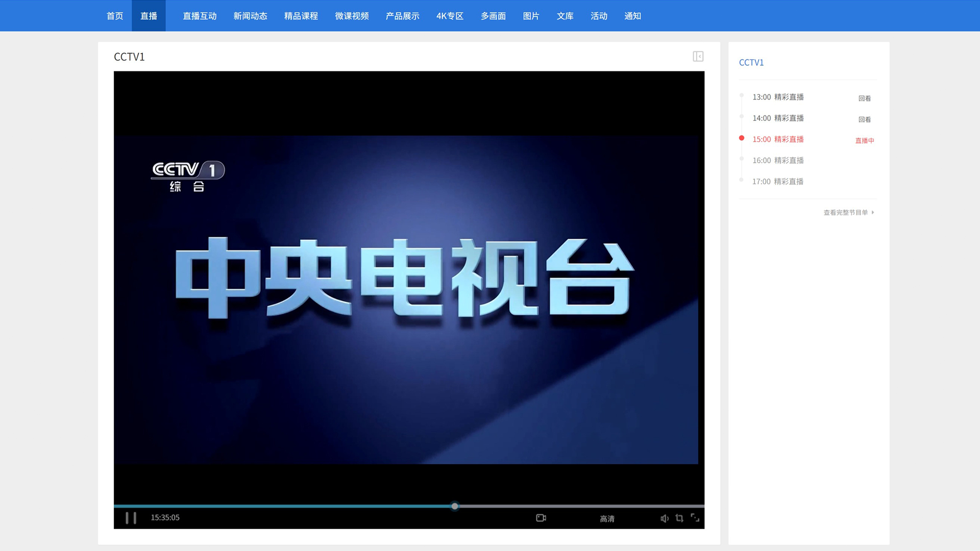Go to 直播互动 in the navigation
The height and width of the screenshot is (551, 980).
pos(200,16)
